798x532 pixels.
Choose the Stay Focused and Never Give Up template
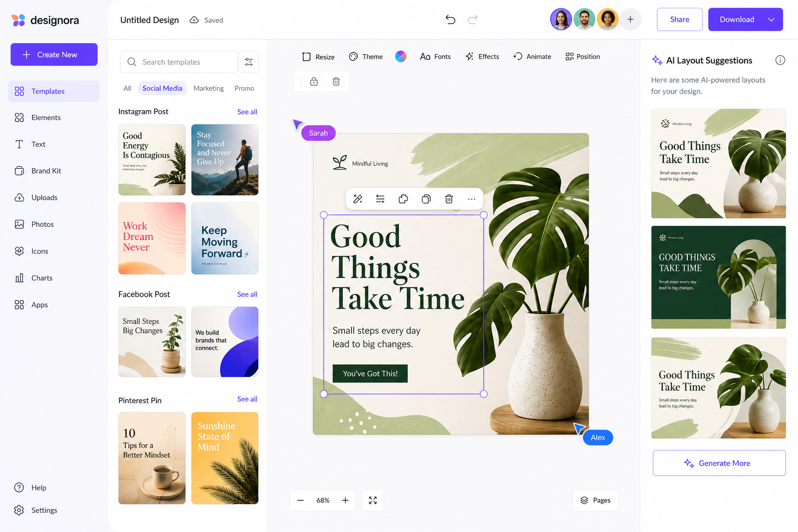pos(225,159)
